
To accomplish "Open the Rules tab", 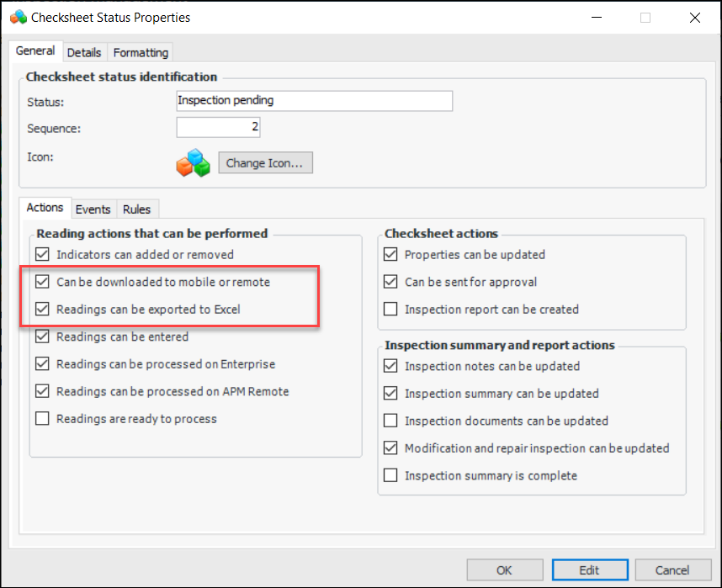I will pos(136,209).
